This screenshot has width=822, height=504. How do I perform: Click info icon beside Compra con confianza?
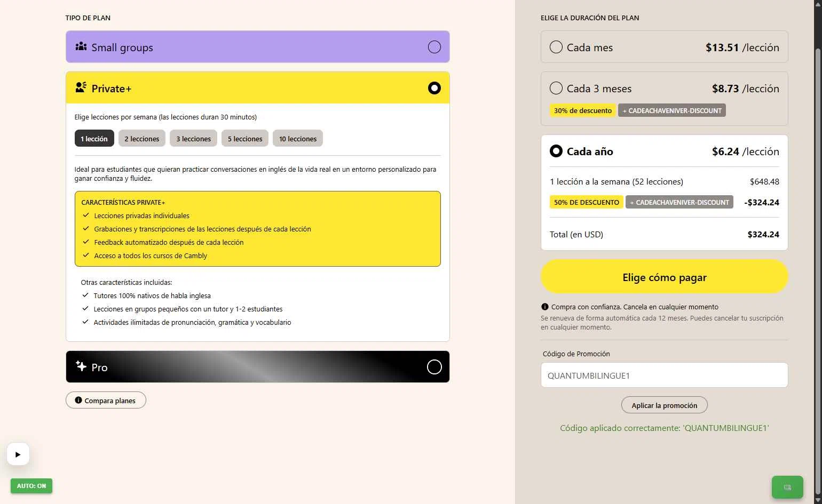tap(545, 307)
